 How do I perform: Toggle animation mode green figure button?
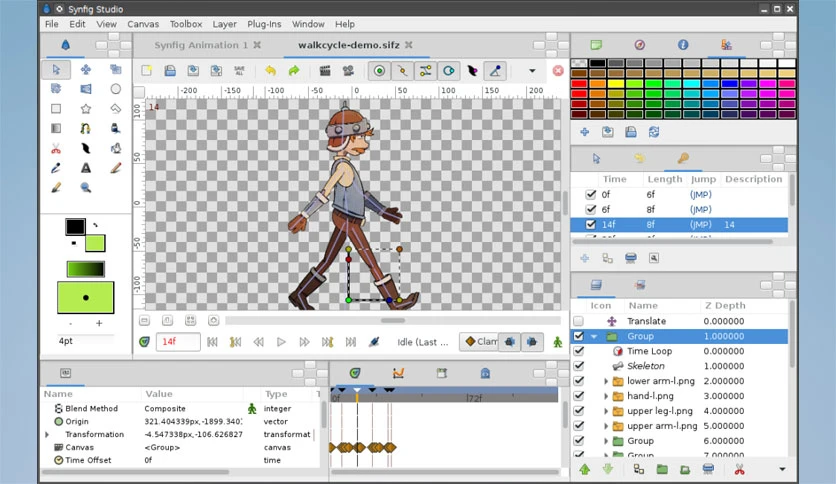(558, 342)
